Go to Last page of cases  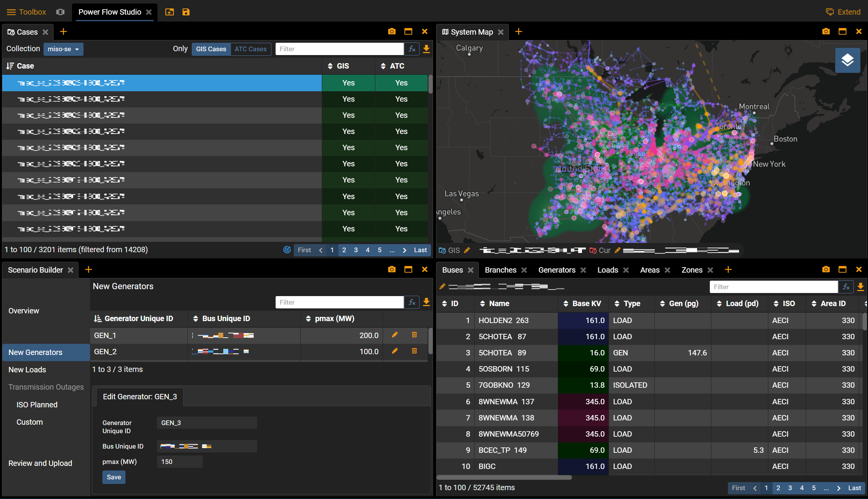pos(420,250)
